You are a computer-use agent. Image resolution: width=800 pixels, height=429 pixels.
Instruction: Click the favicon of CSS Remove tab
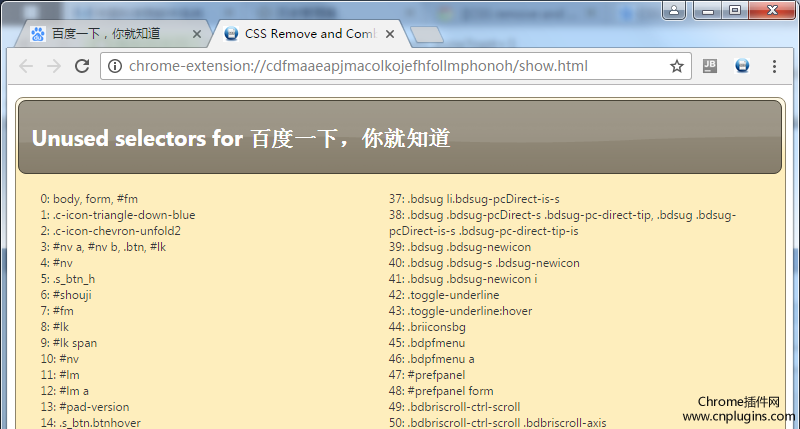coord(231,34)
